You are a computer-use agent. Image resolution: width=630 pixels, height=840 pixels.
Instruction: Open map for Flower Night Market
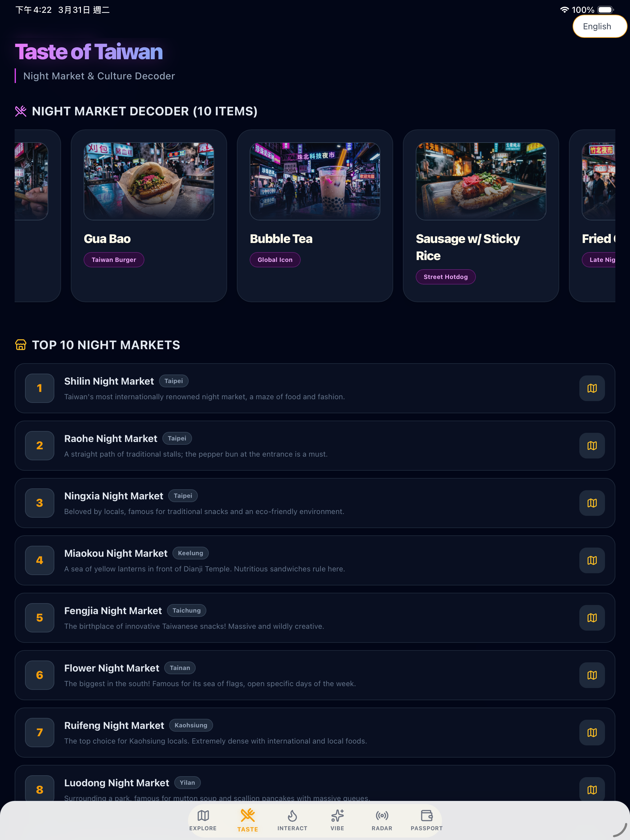pos(592,675)
